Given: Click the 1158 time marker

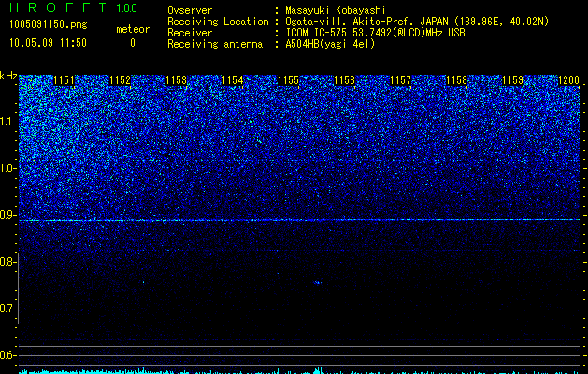Looking at the screenshot, I should pos(457,80).
